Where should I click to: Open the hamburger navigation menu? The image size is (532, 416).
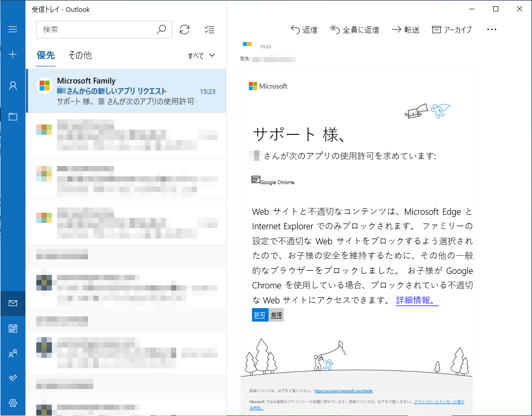(x=13, y=30)
